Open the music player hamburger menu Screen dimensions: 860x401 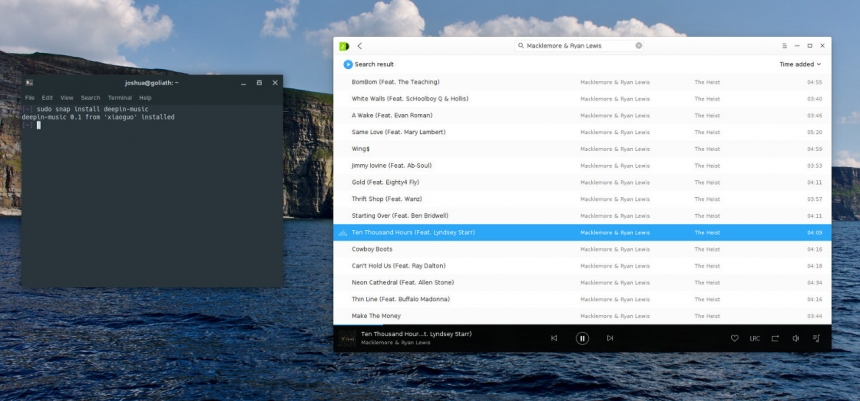tap(784, 46)
